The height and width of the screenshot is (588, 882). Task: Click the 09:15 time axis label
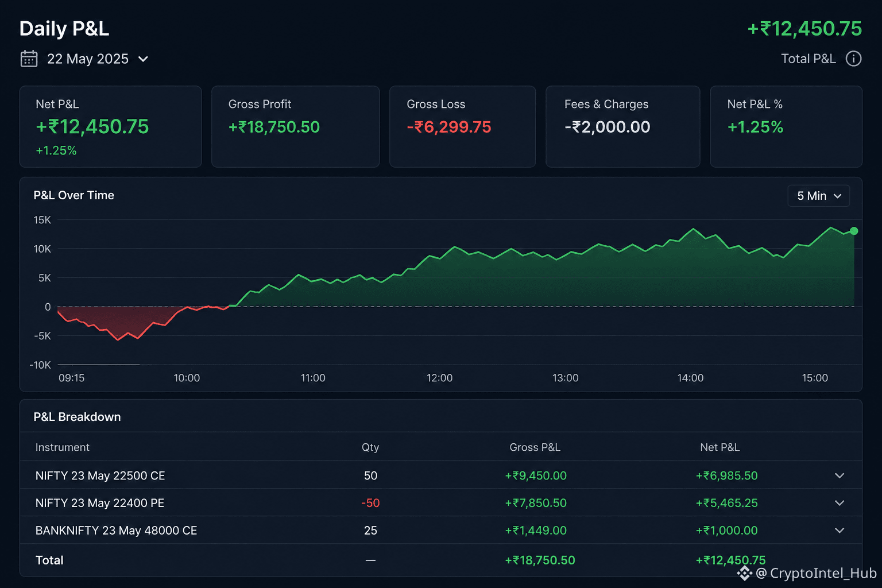pos(72,378)
